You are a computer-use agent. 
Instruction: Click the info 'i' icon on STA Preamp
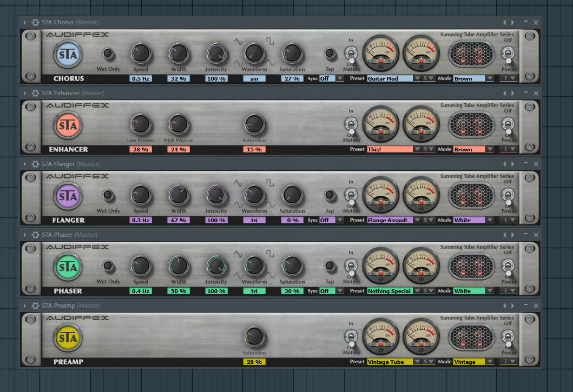pos(506,362)
